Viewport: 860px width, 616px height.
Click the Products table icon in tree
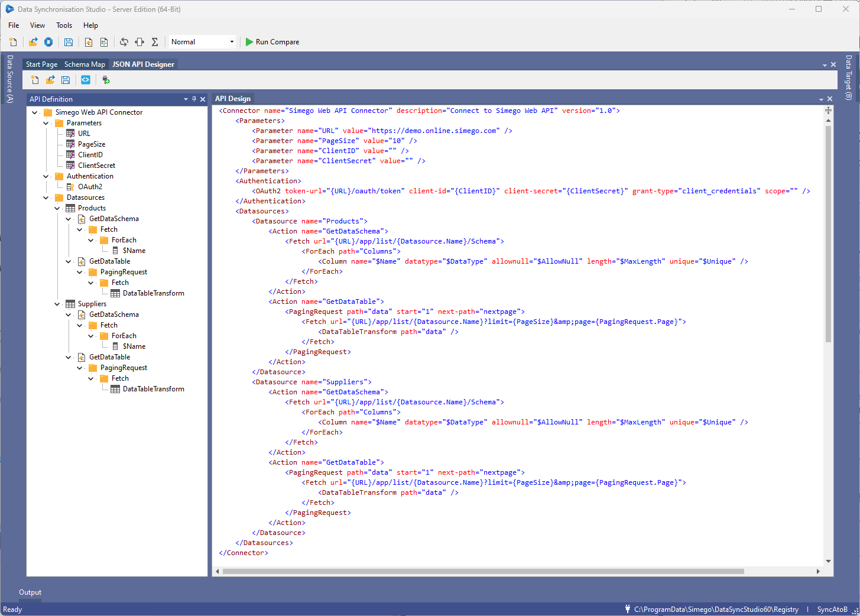70,208
